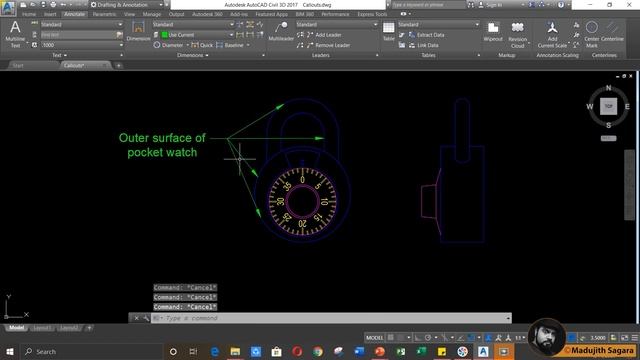
Task: Open the Express Tools ribbon tab
Action: point(372,14)
